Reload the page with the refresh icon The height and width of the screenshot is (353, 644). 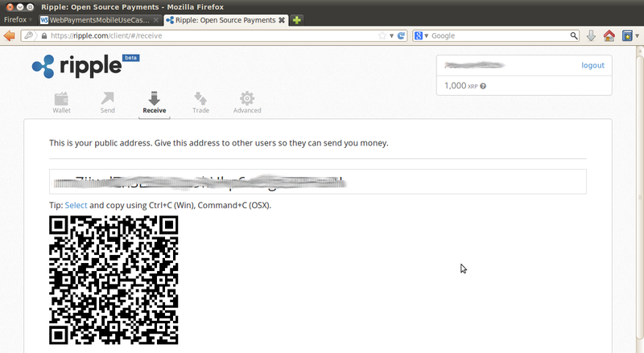(x=401, y=35)
